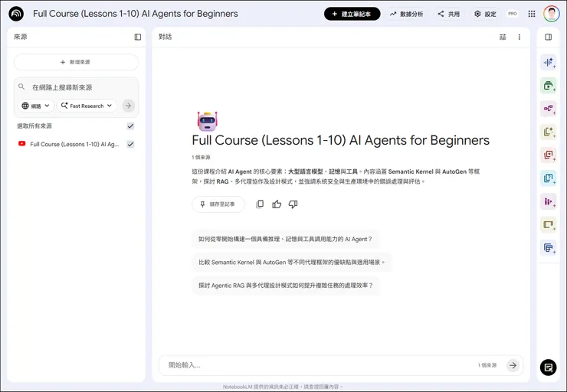Screen dimensions: 567x392
Task: Collapse the 來源 sources panel
Action: [138, 37]
